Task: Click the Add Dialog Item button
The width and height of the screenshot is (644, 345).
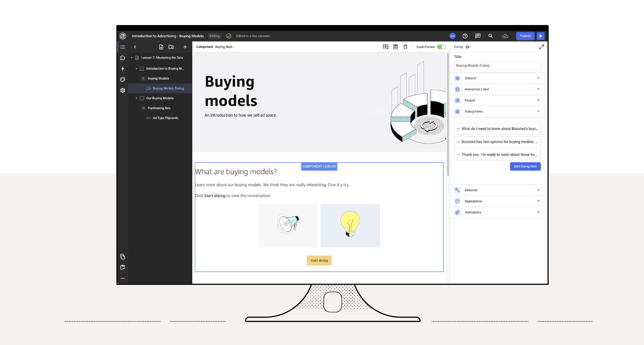Action: 525,166
